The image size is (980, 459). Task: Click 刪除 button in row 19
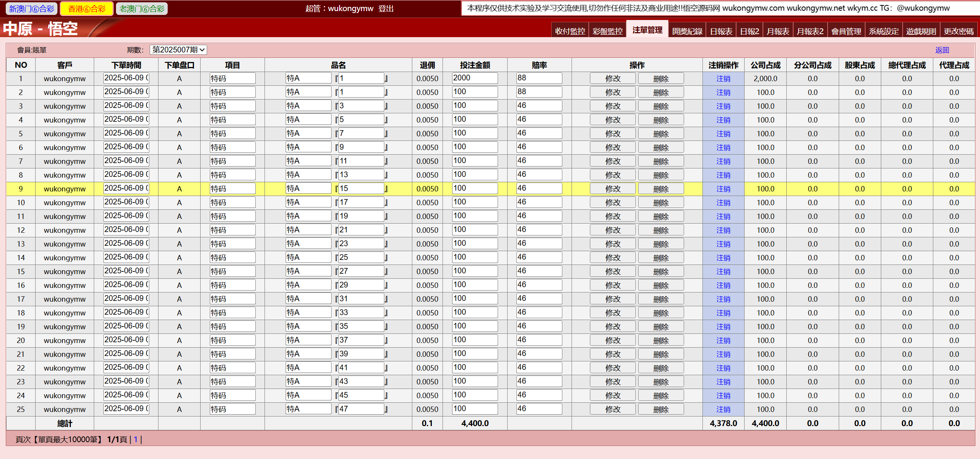click(x=661, y=327)
